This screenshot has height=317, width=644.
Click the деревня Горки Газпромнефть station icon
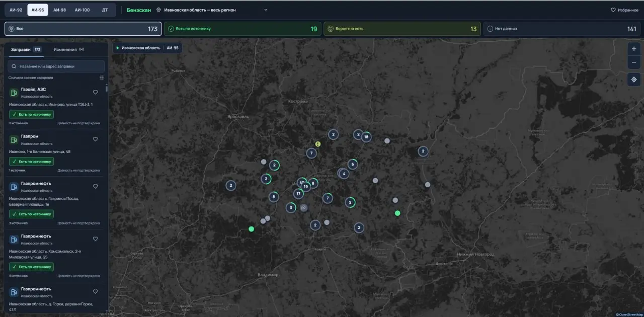point(14,292)
